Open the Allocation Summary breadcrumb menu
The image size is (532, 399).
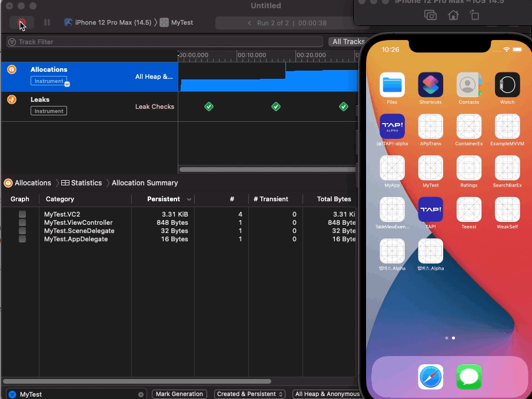(145, 183)
